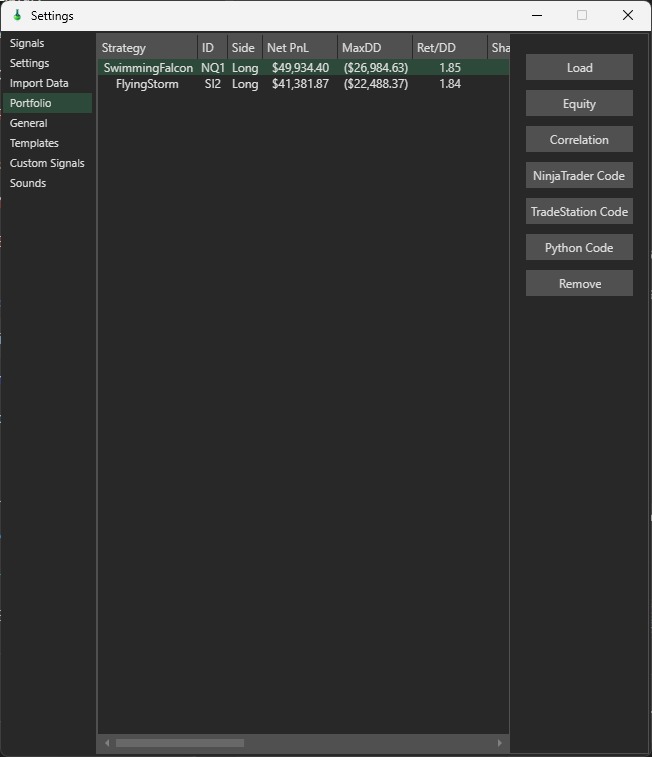Click the NQ1 ID cell
Screen dimensions: 652x757
(x=213, y=68)
